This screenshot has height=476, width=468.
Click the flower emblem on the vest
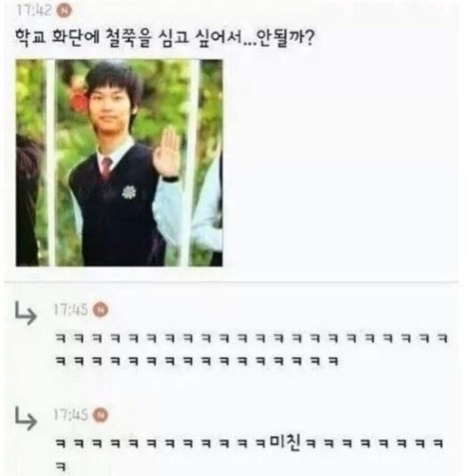coord(129,192)
